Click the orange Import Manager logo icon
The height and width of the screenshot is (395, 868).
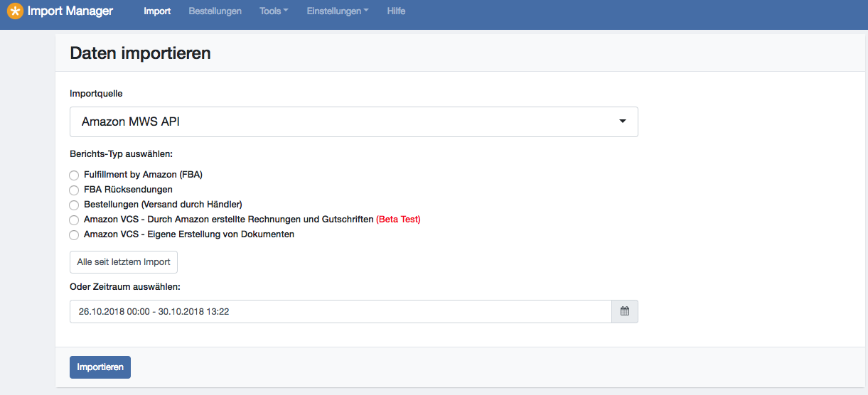(15, 11)
